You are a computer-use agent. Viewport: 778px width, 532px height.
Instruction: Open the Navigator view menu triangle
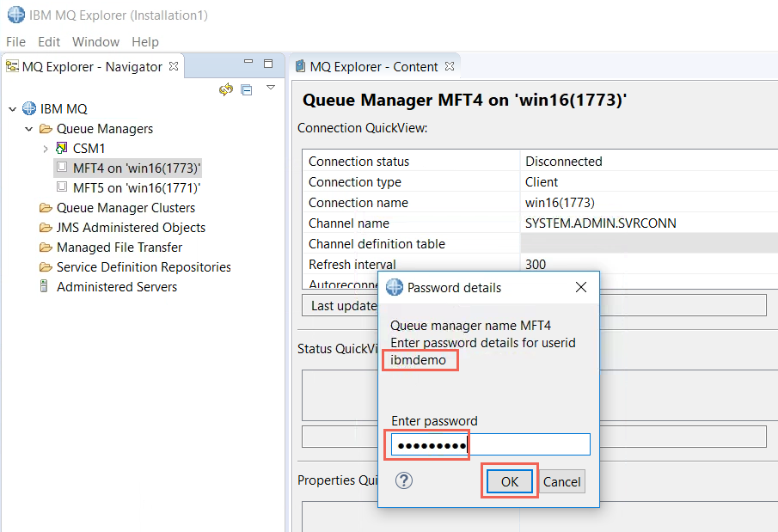pyautogui.click(x=271, y=88)
